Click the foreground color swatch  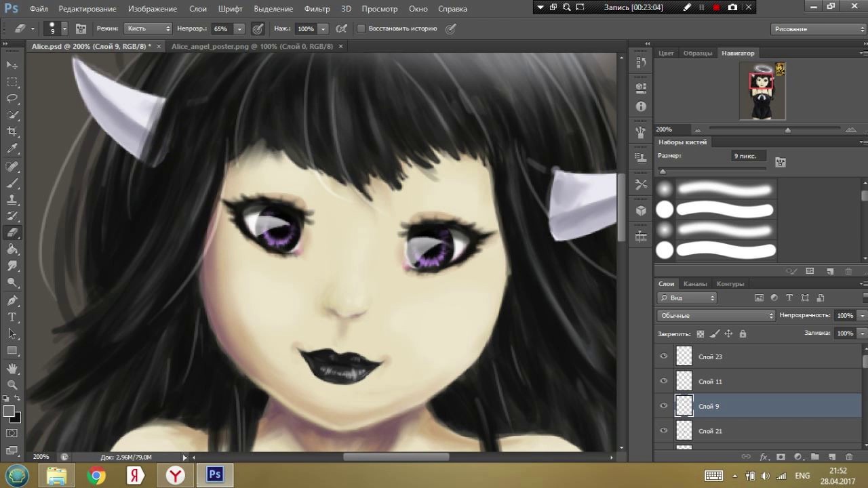click(x=9, y=411)
